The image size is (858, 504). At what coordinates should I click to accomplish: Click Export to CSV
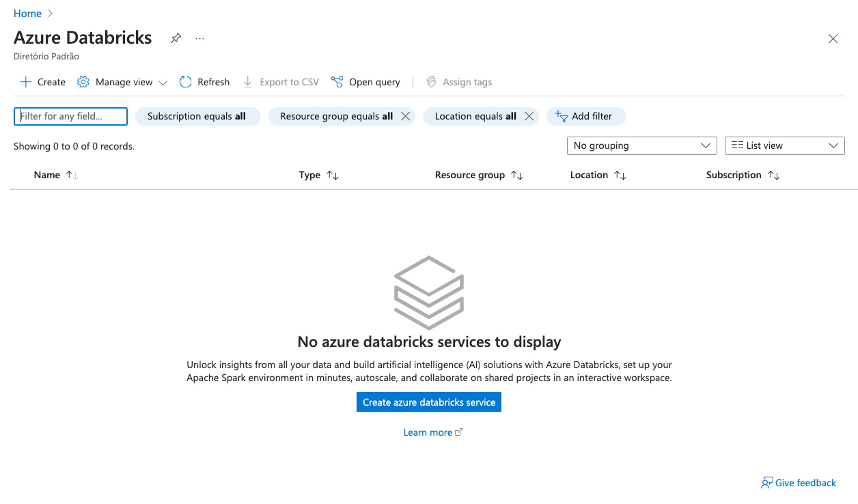click(x=281, y=82)
